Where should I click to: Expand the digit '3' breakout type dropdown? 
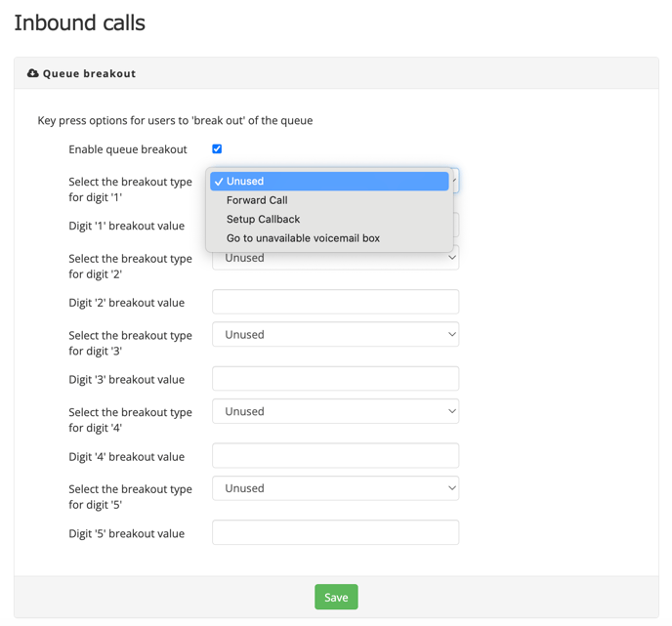click(x=336, y=334)
